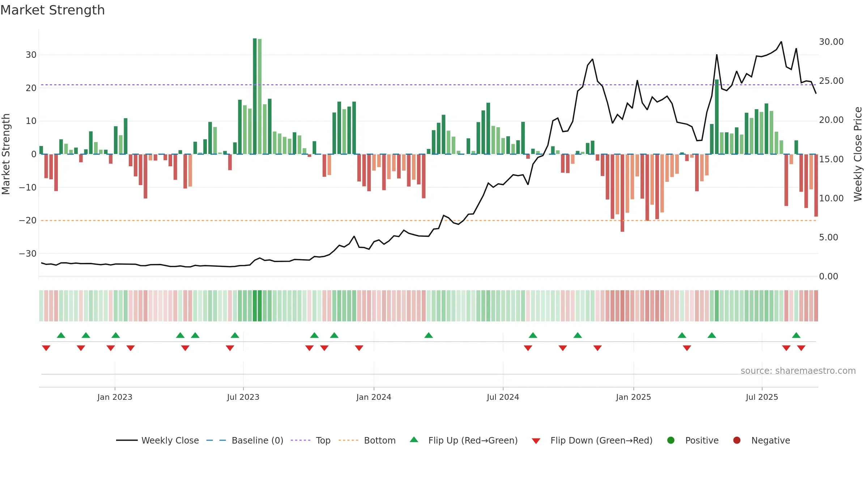Click the −10 strength axis label
Screen dimensions: 868x488
(x=28, y=187)
